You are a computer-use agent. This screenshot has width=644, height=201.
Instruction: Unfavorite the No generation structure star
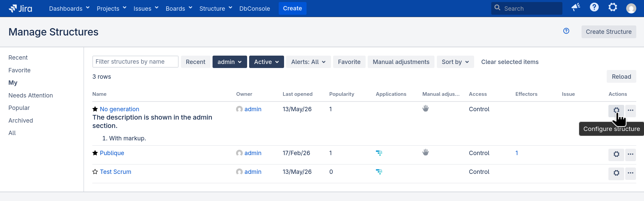[x=95, y=109]
